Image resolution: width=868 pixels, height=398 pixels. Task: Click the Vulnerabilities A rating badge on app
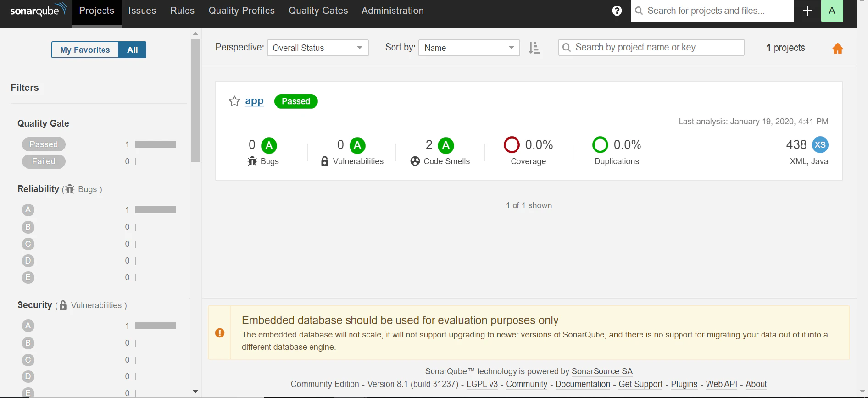point(357,146)
